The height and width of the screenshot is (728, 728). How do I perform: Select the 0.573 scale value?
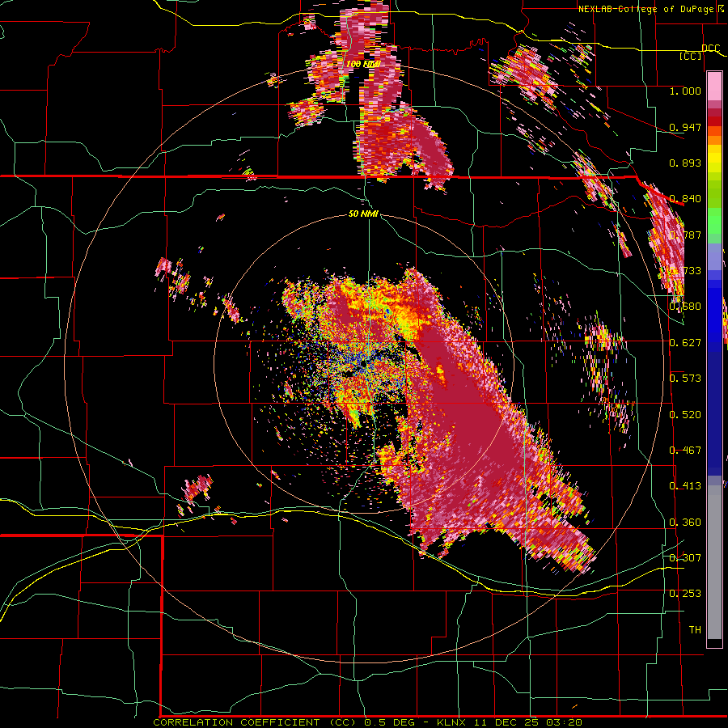[x=685, y=379]
